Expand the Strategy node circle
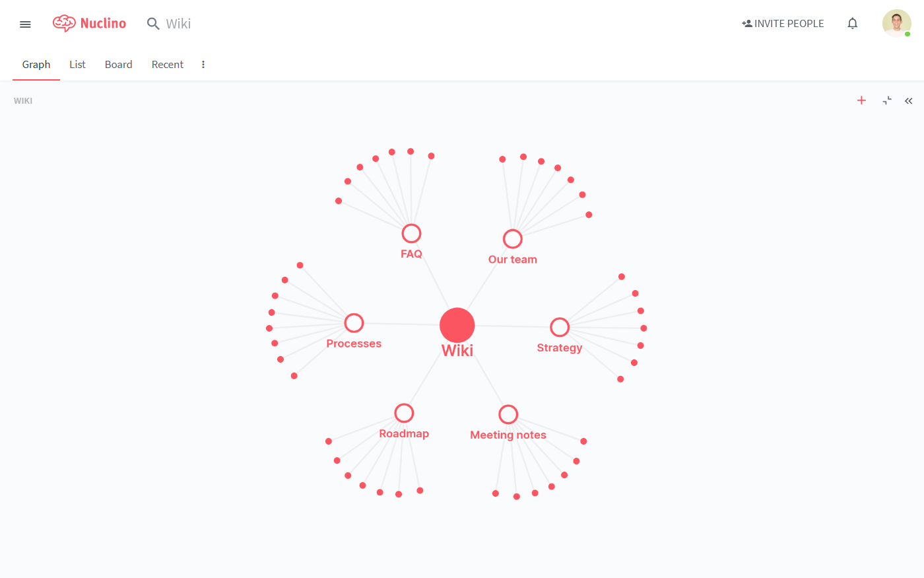924x578 pixels. point(560,327)
